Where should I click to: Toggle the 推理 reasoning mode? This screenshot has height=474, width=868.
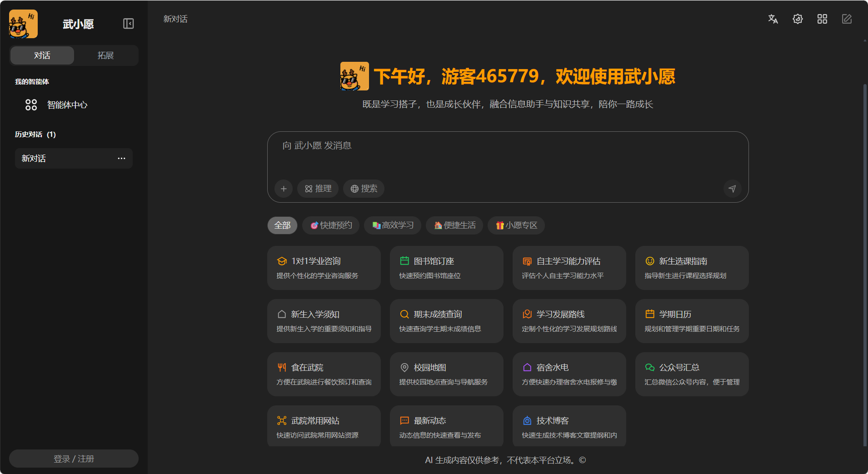coord(318,189)
